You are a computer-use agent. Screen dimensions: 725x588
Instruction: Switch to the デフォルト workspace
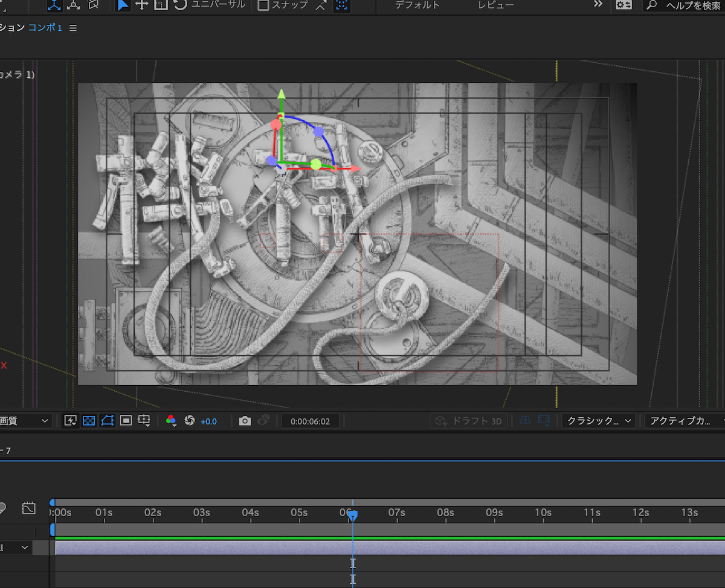tap(417, 5)
